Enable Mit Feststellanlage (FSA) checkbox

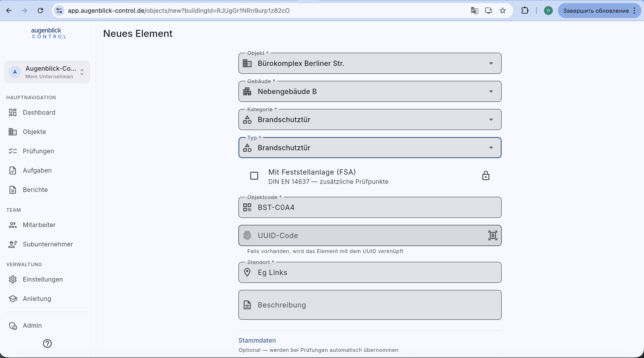click(254, 176)
